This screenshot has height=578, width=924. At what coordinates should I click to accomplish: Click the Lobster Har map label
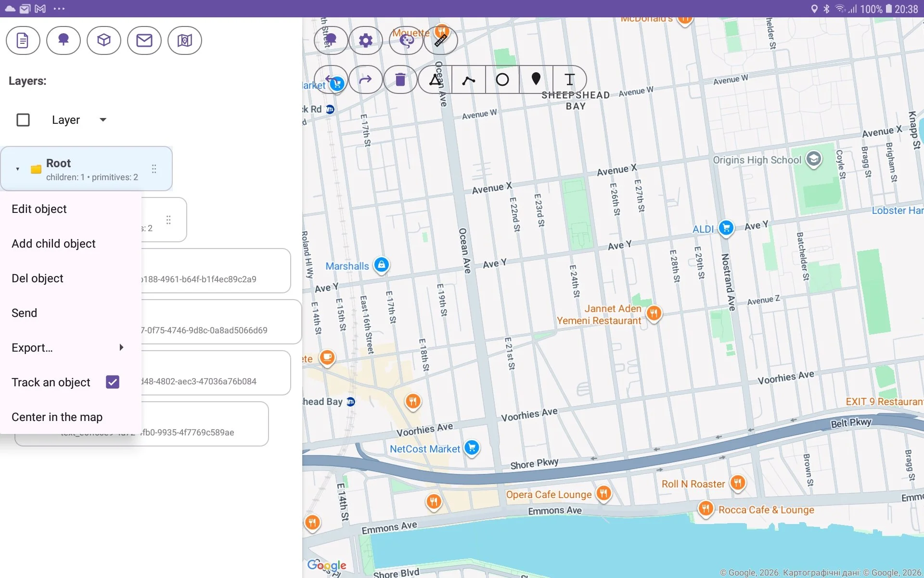(898, 210)
